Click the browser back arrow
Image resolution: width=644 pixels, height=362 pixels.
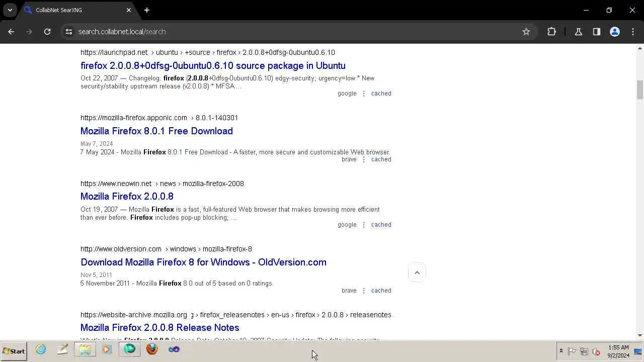pos(11,32)
